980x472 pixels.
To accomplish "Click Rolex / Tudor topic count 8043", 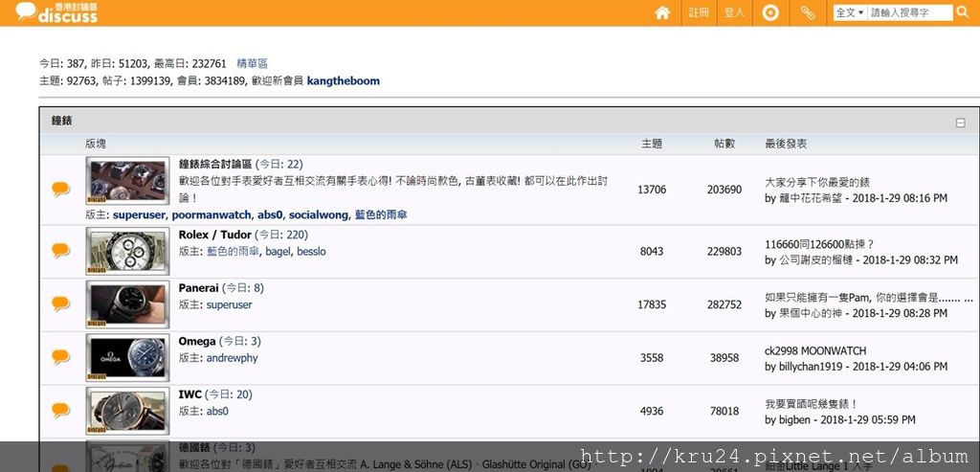I will tap(652, 251).
